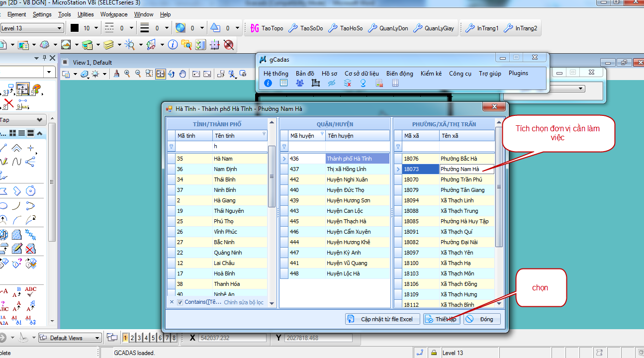The width and height of the screenshot is (644, 358).
Task: Toggle view number 5 button
Action: point(153,338)
